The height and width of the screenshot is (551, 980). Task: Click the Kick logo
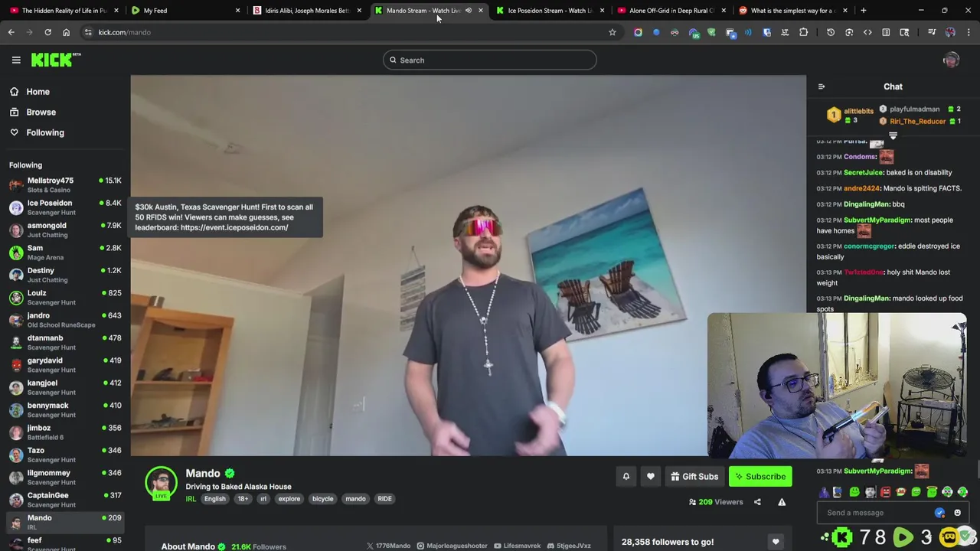tap(56, 60)
